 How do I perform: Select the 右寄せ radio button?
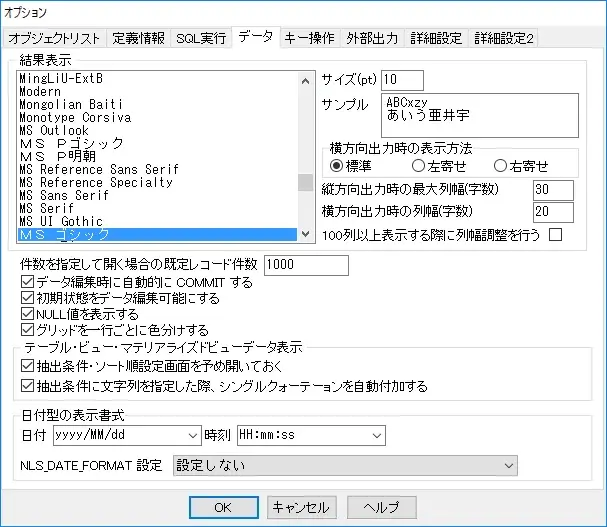click(x=500, y=165)
